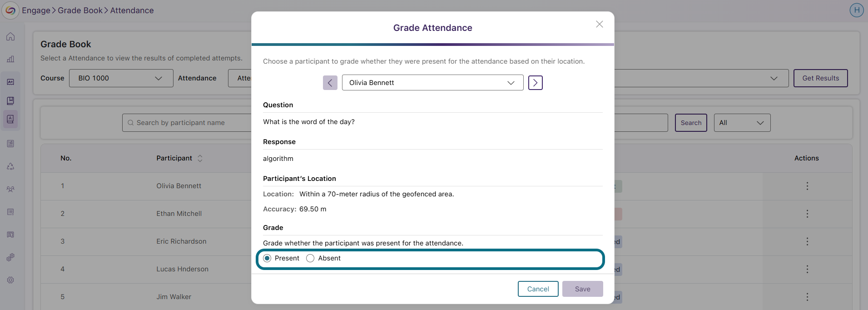868x310 pixels.
Task: Open the settings gear in sidebar
Action: pos(10,280)
